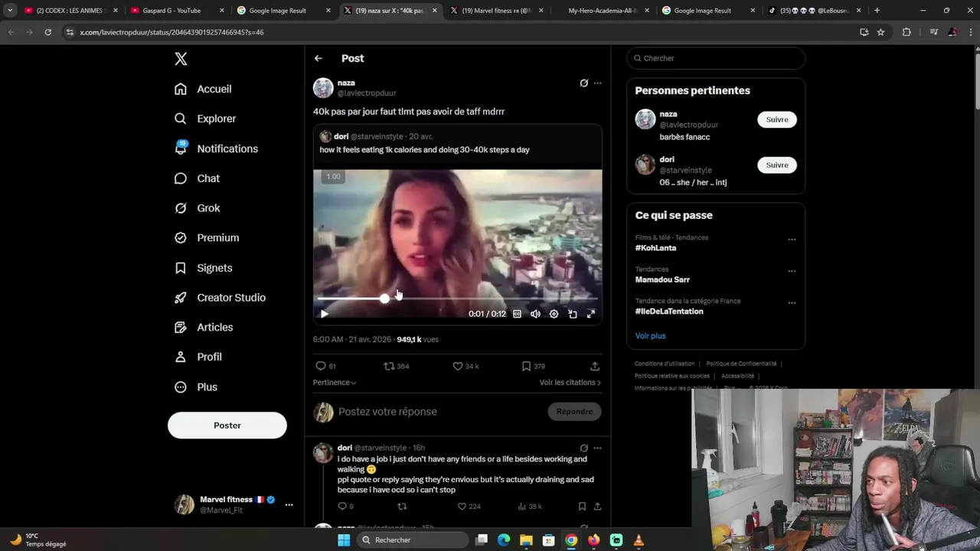Open Voir les citations link

click(570, 383)
